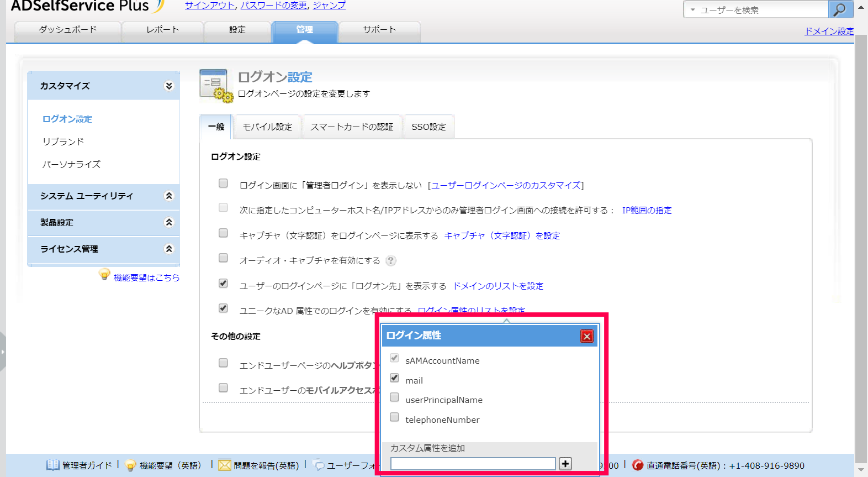Screen dimensions: 868x477
Task: Switch to the スマートカードの認証 sub-tab
Action: pos(352,127)
